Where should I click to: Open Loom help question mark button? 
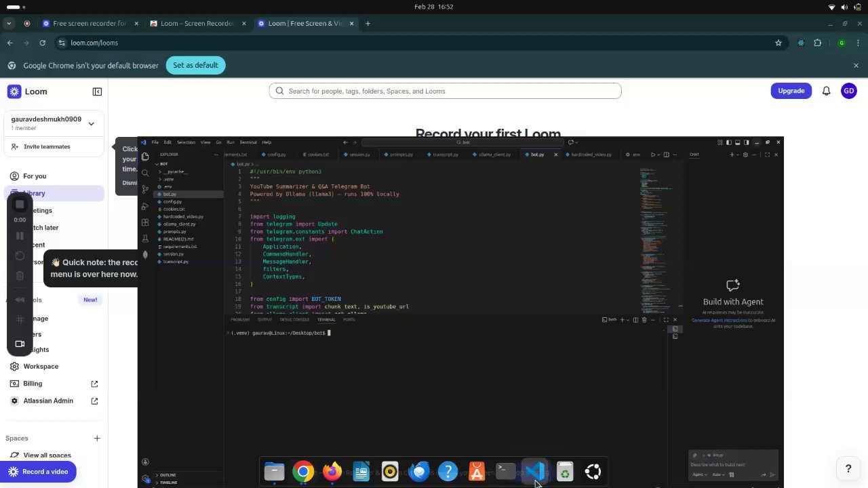pyautogui.click(x=848, y=468)
